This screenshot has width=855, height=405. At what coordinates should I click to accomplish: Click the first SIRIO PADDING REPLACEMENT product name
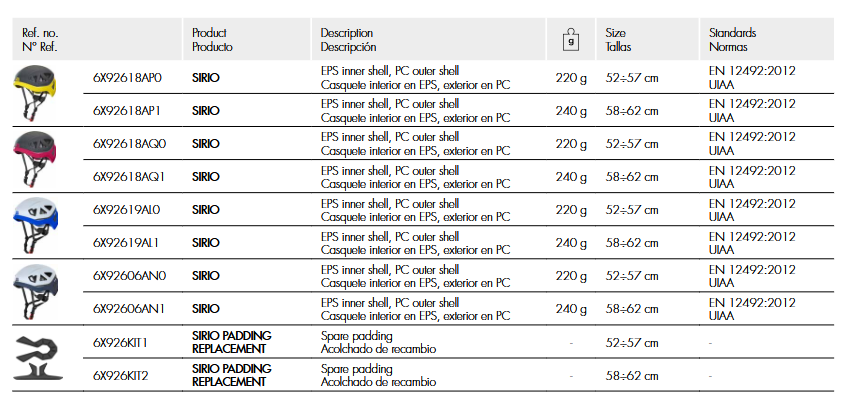[231, 342]
